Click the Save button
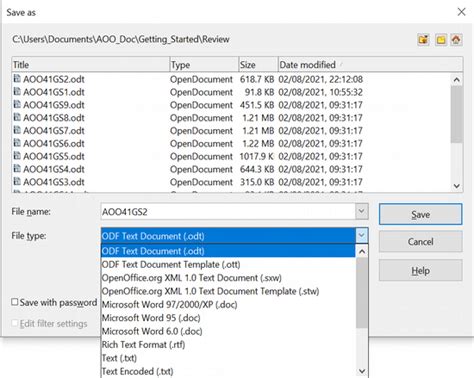This screenshot has width=474, height=378. (x=421, y=214)
